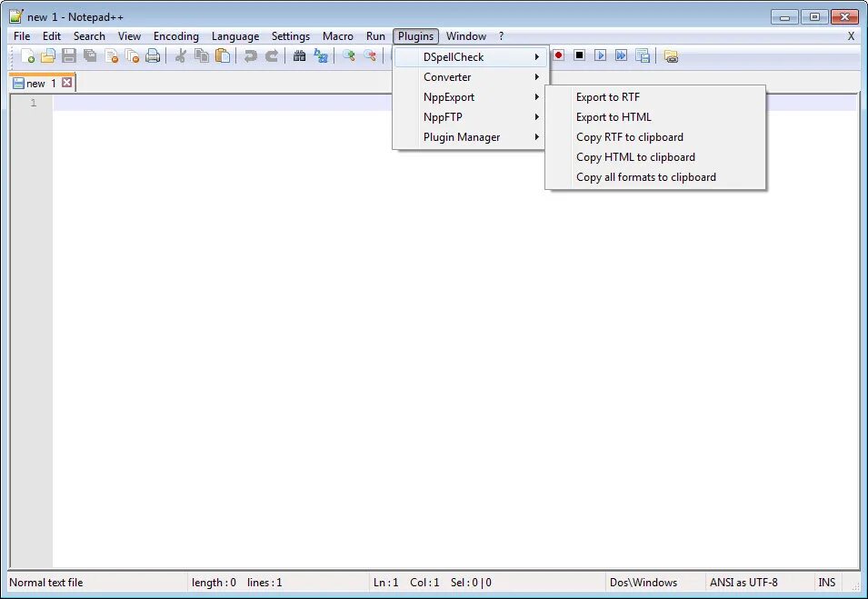The width and height of the screenshot is (868, 599).
Task: Select the new 1 document tab
Action: [43, 83]
